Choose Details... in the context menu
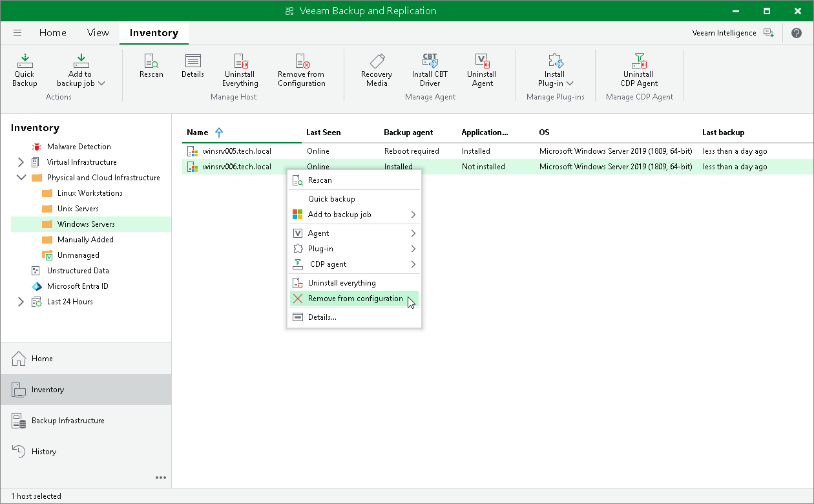814x504 pixels. tap(354, 317)
